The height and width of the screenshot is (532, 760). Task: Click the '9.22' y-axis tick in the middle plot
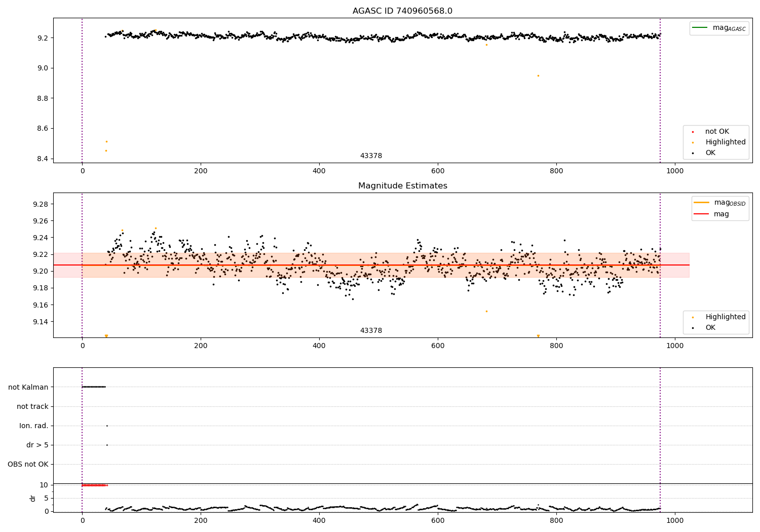click(x=41, y=255)
